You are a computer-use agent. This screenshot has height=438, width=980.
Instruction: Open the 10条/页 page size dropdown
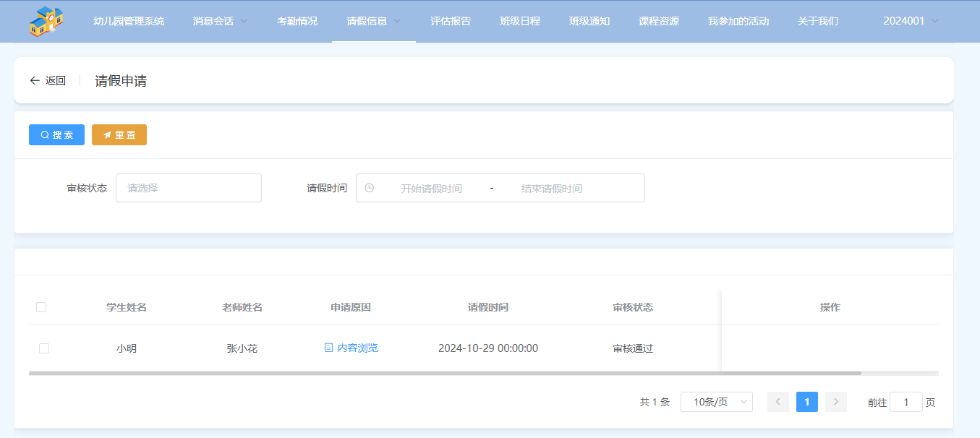click(x=717, y=402)
